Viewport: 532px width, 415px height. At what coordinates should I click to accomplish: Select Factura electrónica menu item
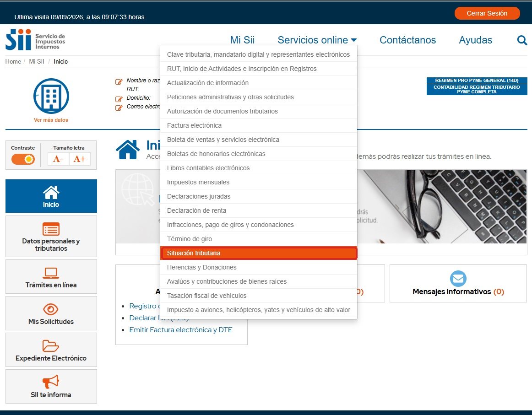(x=259, y=126)
